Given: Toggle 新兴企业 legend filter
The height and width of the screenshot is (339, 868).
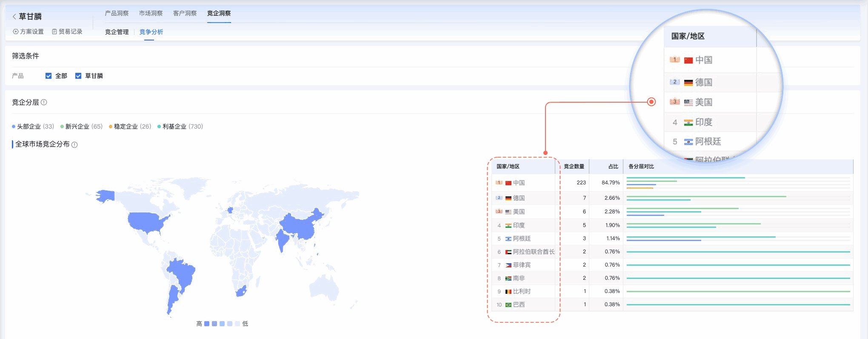Looking at the screenshot, I should (81, 126).
